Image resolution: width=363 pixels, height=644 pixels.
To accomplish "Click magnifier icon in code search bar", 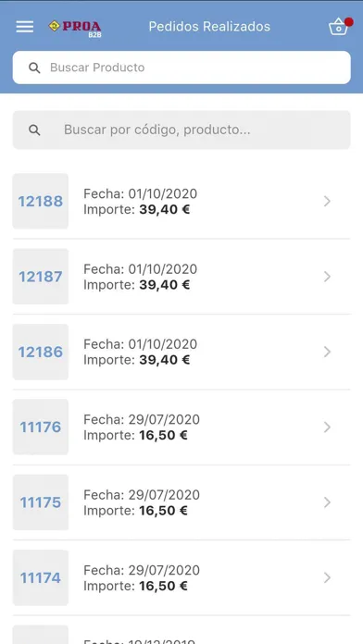I will pos(34,130).
